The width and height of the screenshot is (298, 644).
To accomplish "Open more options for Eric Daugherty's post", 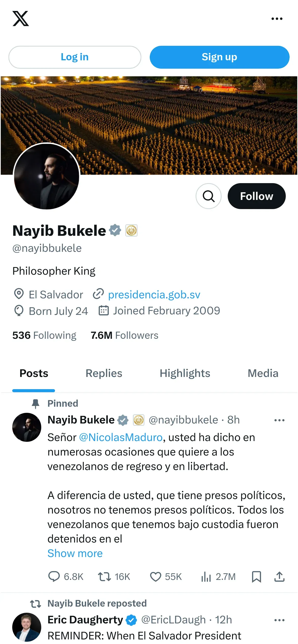I will click(279, 620).
